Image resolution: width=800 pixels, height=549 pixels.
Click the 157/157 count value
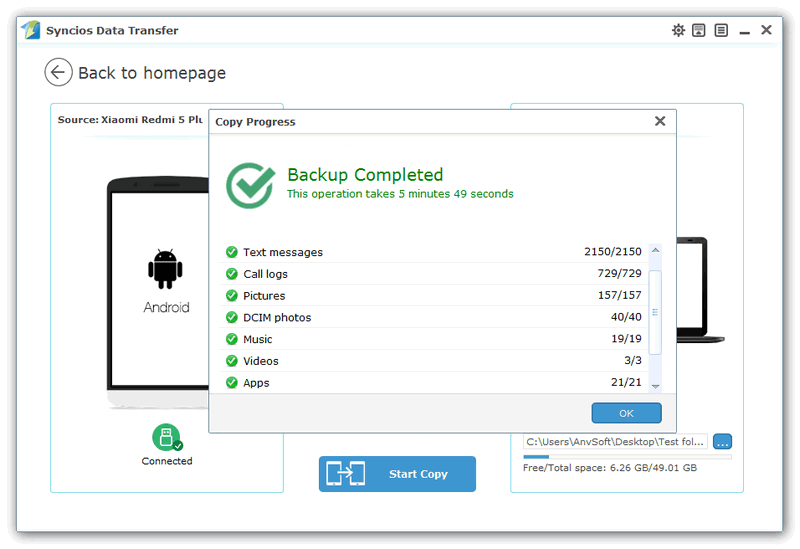point(619,295)
